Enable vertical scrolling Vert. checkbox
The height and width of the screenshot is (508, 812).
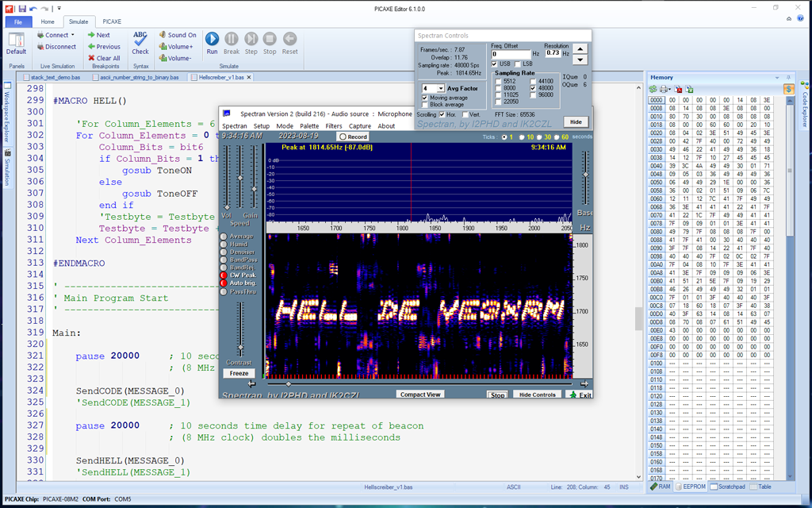point(465,114)
